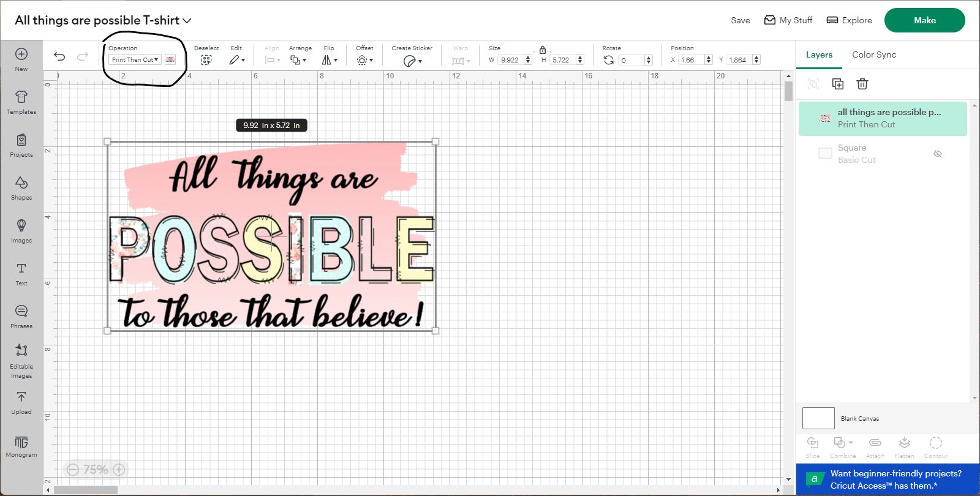Open the Templates panel

pyautogui.click(x=21, y=102)
